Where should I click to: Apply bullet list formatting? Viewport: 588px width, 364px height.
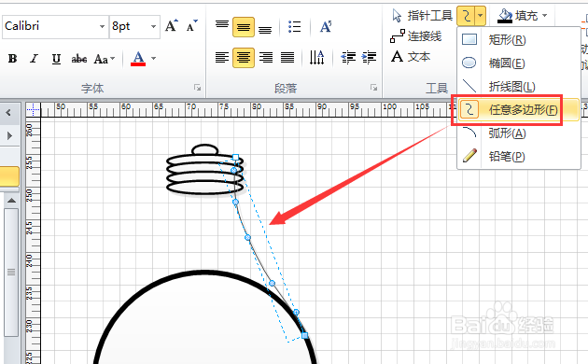point(294,27)
